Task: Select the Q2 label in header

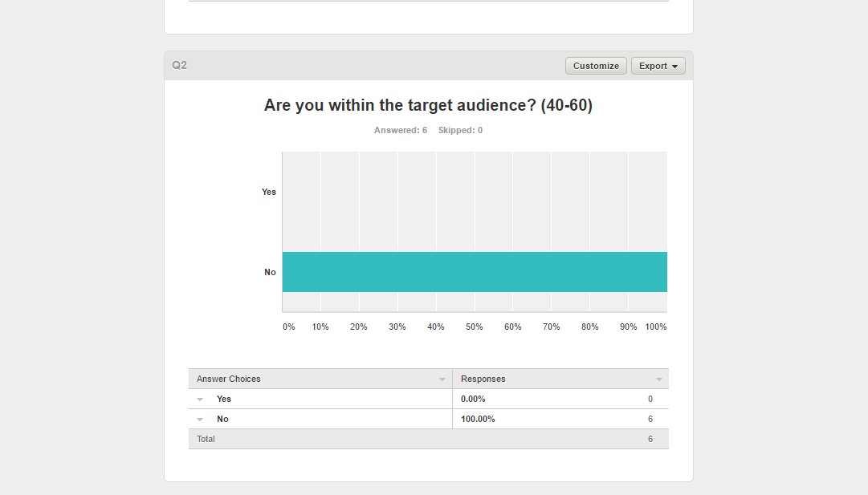Action: click(179, 65)
